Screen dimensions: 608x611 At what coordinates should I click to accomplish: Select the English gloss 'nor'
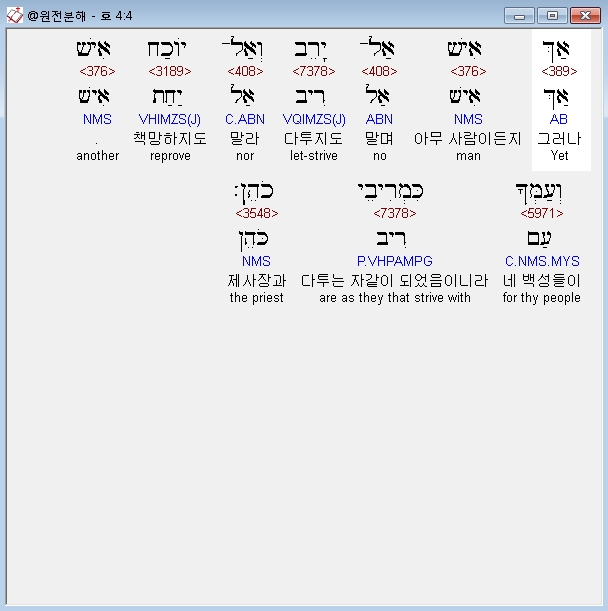coord(245,156)
